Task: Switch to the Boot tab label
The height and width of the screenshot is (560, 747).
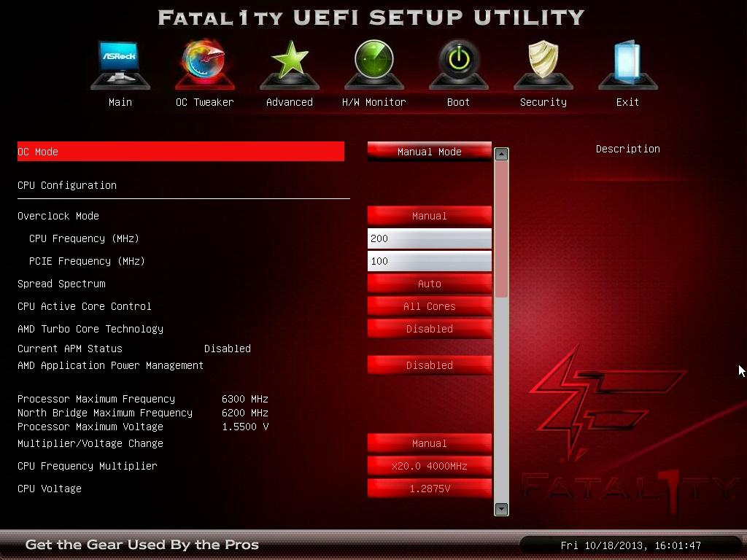Action: click(458, 102)
